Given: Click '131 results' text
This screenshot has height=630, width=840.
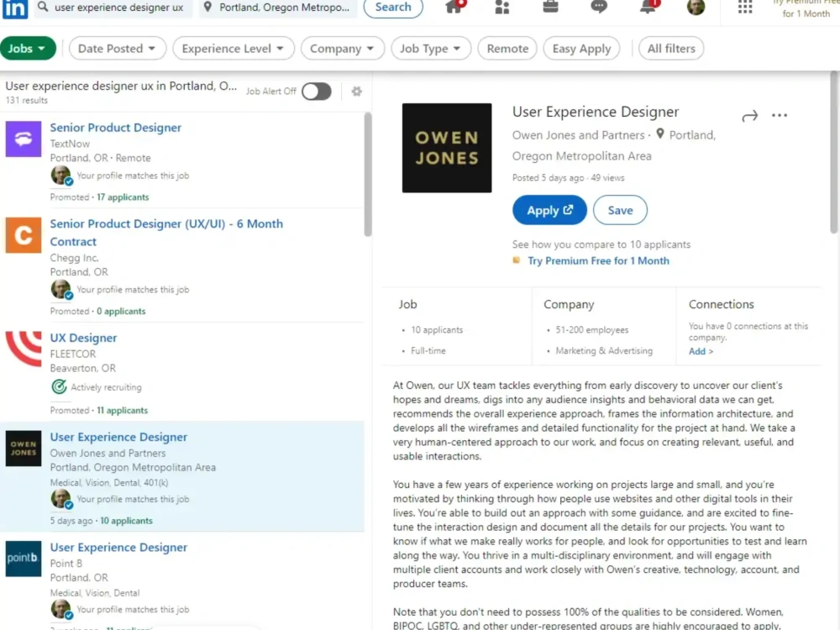Looking at the screenshot, I should coord(26,100).
